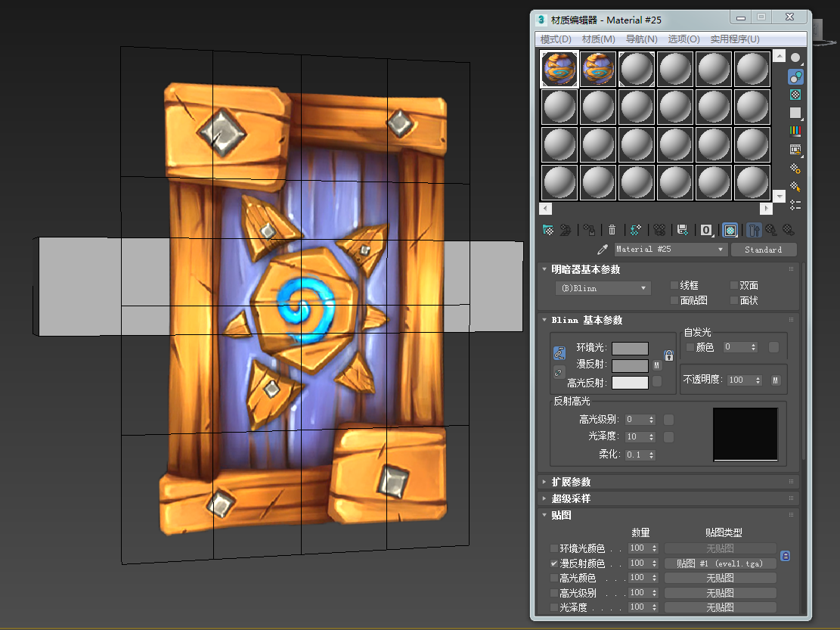Toggle the checkered Background icon
The image size is (840, 630).
pyautogui.click(x=795, y=95)
